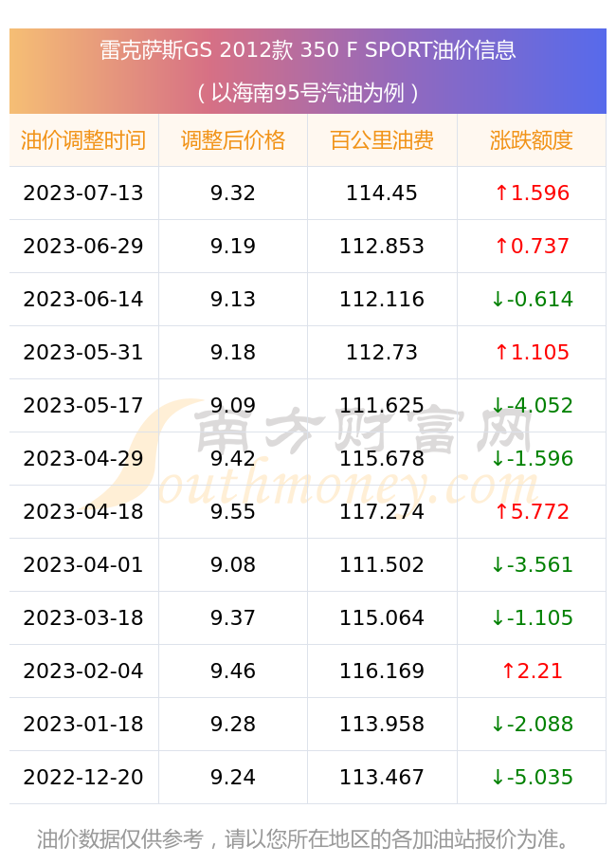Click the 涨跌额度 column header
This screenshot has width=616, height=864.
click(532, 140)
